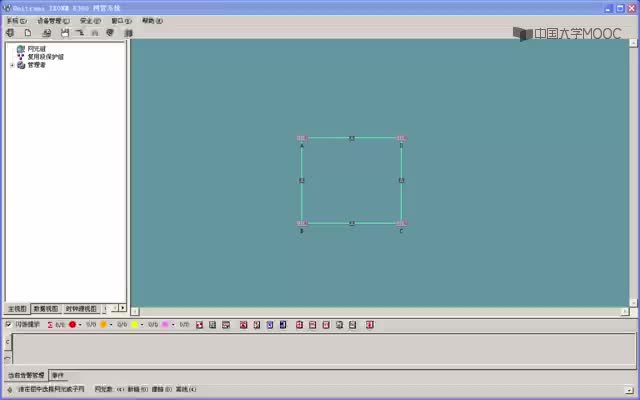
Task: Open the 窗口 menu
Action: 122,20
